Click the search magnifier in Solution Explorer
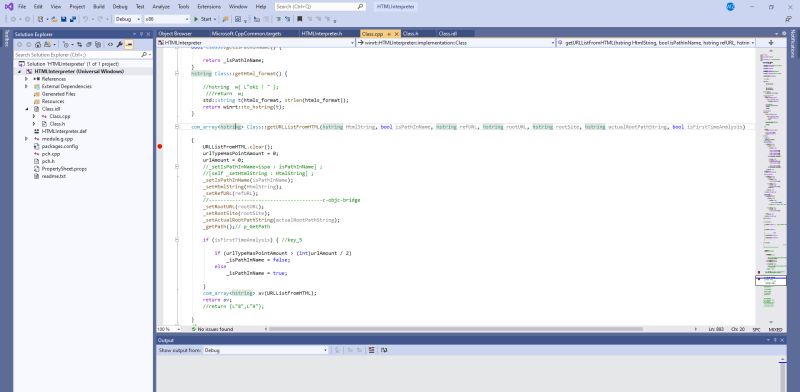Image resolution: width=800 pixels, height=392 pixels. tap(143, 55)
